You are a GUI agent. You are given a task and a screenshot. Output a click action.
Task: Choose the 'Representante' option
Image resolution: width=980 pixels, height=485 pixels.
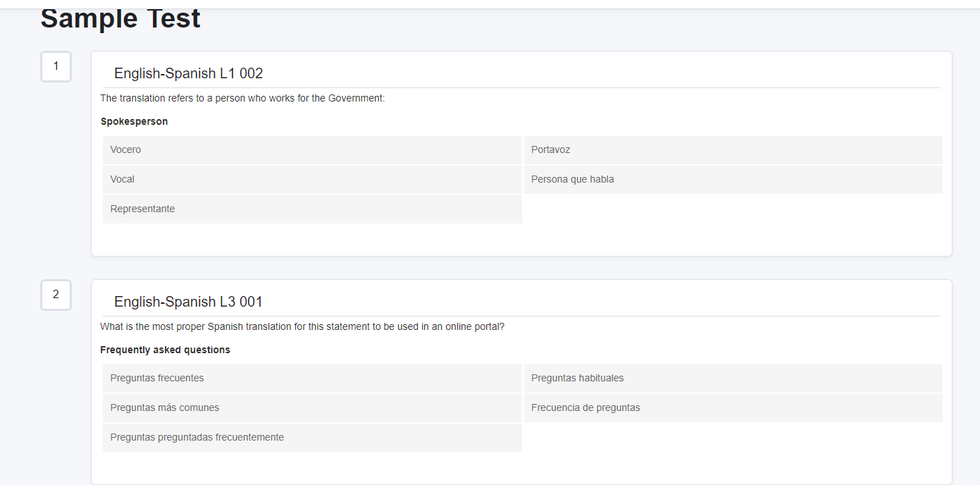tap(312, 209)
